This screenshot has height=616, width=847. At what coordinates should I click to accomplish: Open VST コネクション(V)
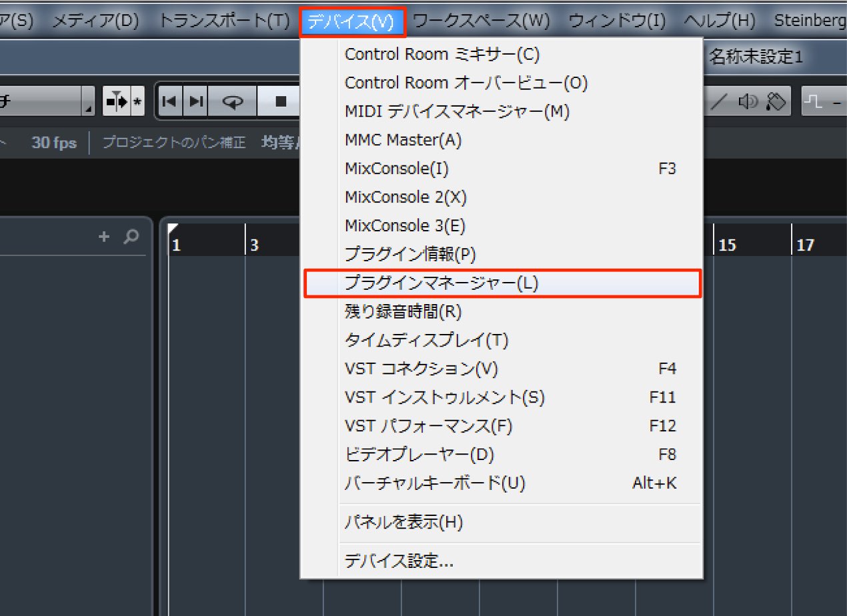(502, 369)
